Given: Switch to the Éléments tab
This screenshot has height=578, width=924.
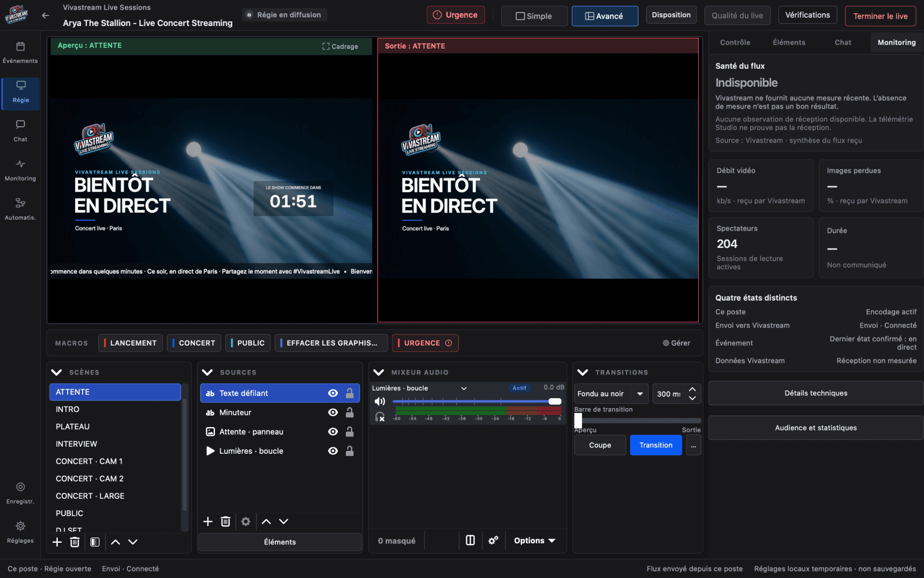Looking at the screenshot, I should [x=789, y=43].
